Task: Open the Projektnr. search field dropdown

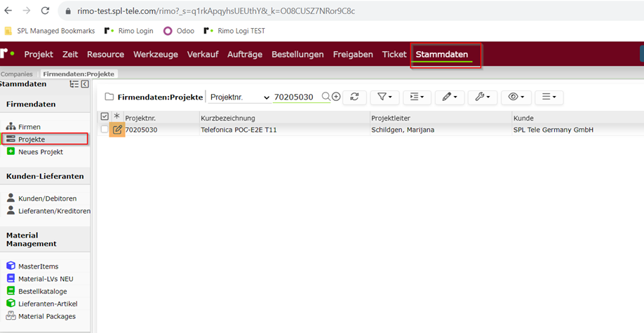Action: point(239,97)
